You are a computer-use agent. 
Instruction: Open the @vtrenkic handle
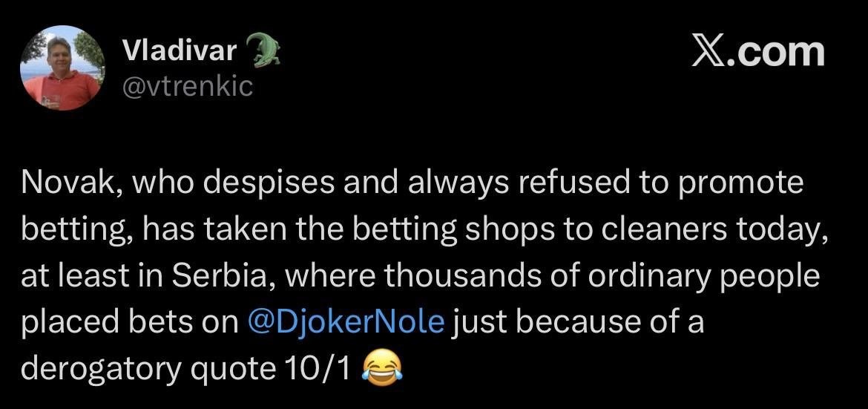click(186, 86)
